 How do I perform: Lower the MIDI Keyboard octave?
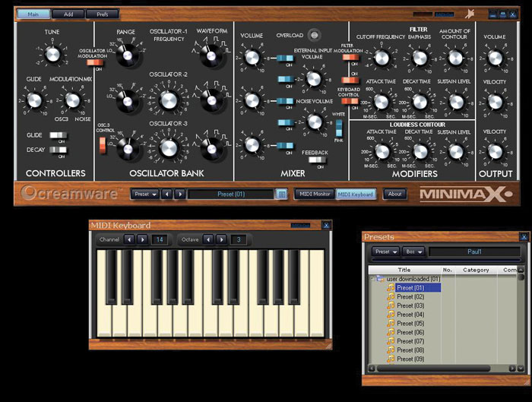208,239
